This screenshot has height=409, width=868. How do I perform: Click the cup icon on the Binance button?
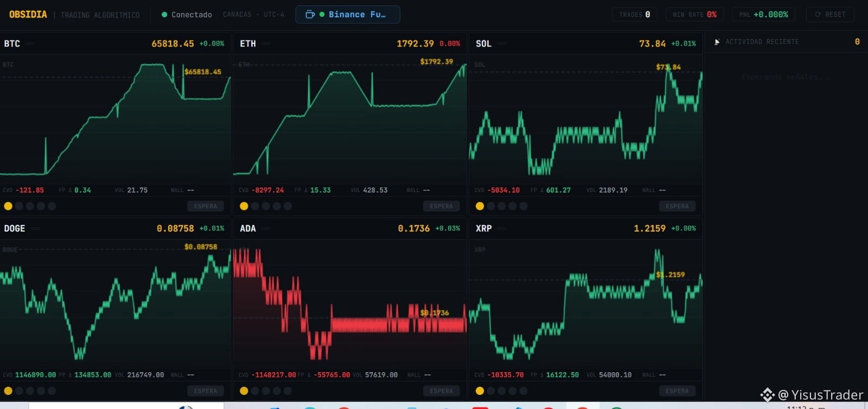coord(310,15)
